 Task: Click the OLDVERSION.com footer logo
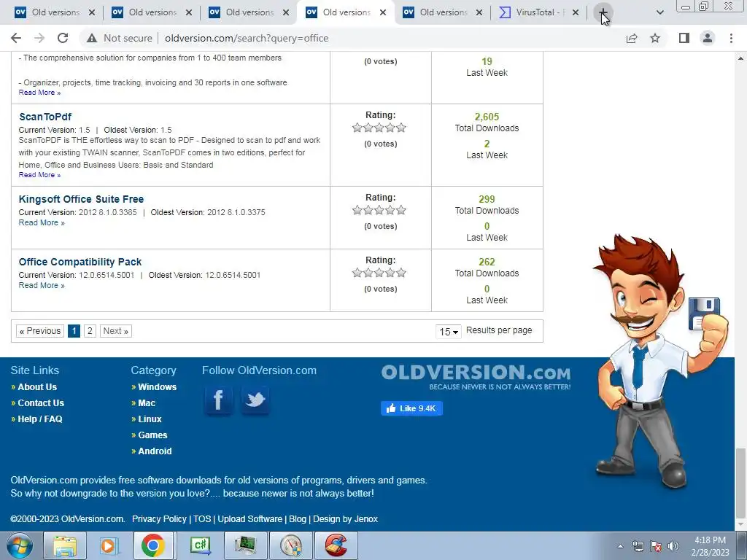click(x=476, y=377)
